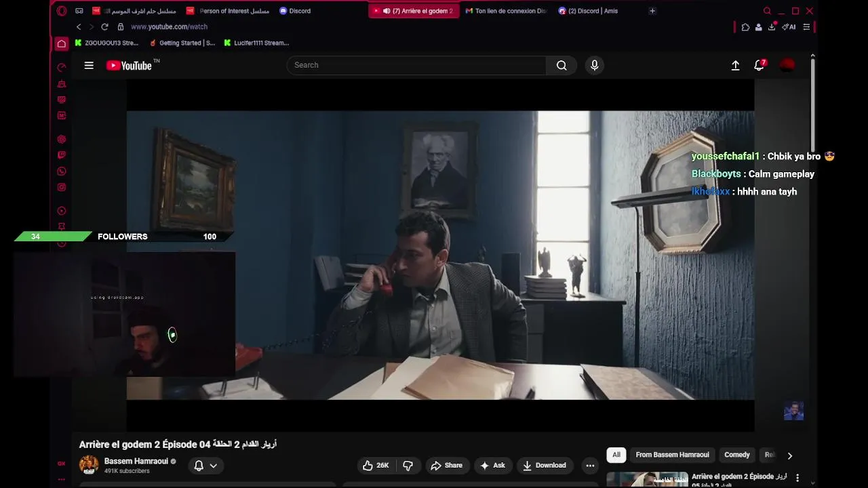Start voice search with microphone icon
This screenshot has height=488, width=868.
[x=595, y=65]
